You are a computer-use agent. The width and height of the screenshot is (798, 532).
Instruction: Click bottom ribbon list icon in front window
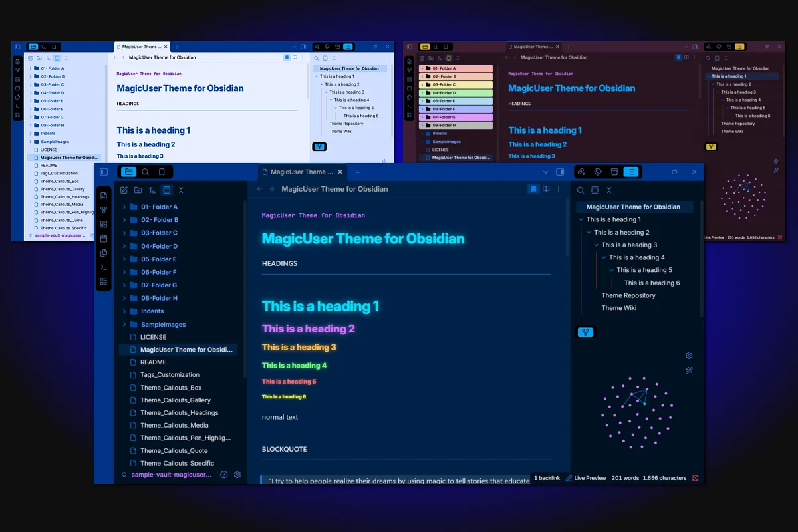pos(104,281)
